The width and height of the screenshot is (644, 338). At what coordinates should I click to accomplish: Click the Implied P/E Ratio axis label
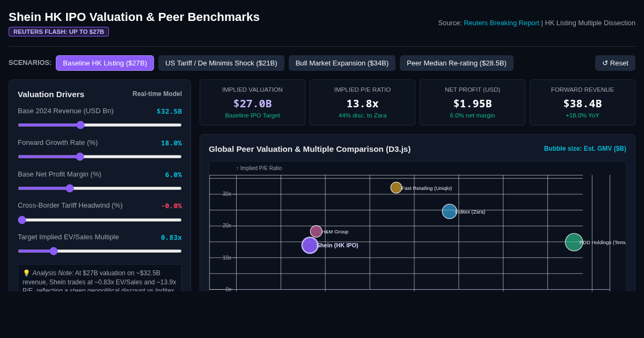259,168
